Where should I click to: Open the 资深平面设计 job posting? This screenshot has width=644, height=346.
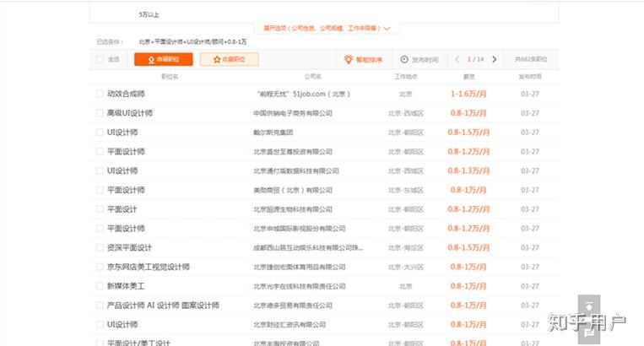(129, 248)
